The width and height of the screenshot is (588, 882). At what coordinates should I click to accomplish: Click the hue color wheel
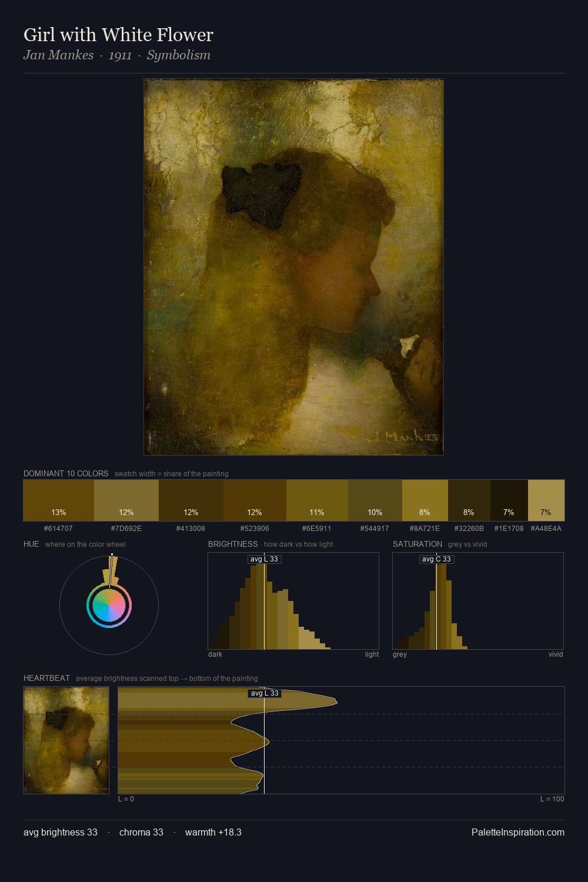pos(109,605)
